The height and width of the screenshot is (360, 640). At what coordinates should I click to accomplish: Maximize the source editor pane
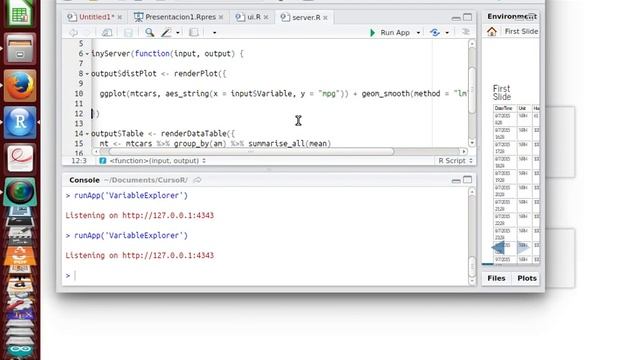pos(467,17)
